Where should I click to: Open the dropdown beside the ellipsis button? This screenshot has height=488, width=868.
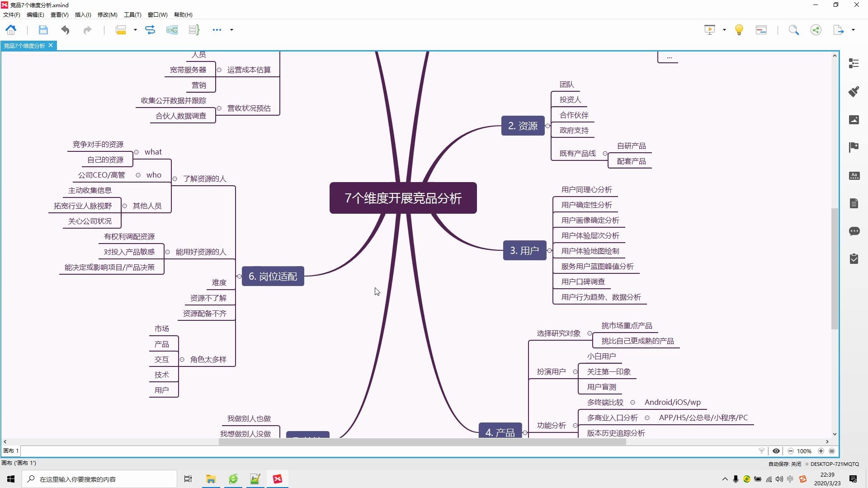point(231,30)
